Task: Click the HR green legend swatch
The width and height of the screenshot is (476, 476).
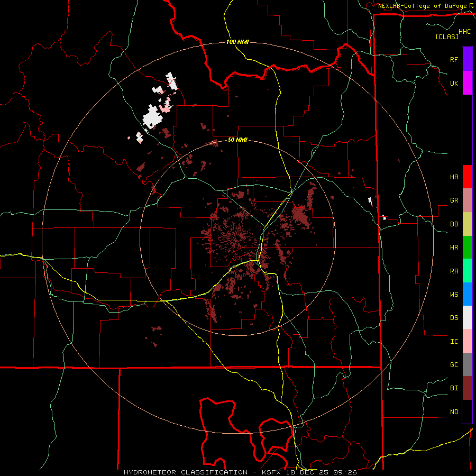Action: pyautogui.click(x=467, y=248)
